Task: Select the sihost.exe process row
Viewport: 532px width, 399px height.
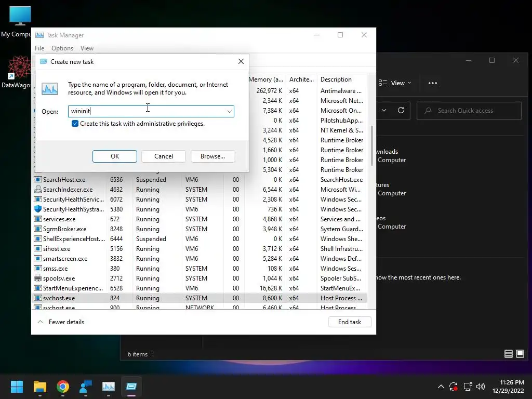Action: [x=200, y=248]
